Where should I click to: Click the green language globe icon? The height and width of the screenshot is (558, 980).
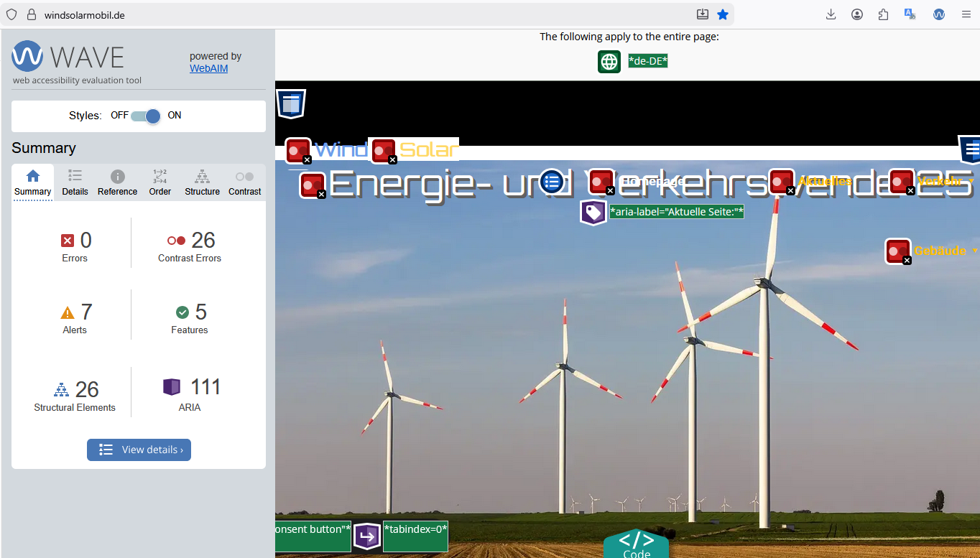click(609, 62)
